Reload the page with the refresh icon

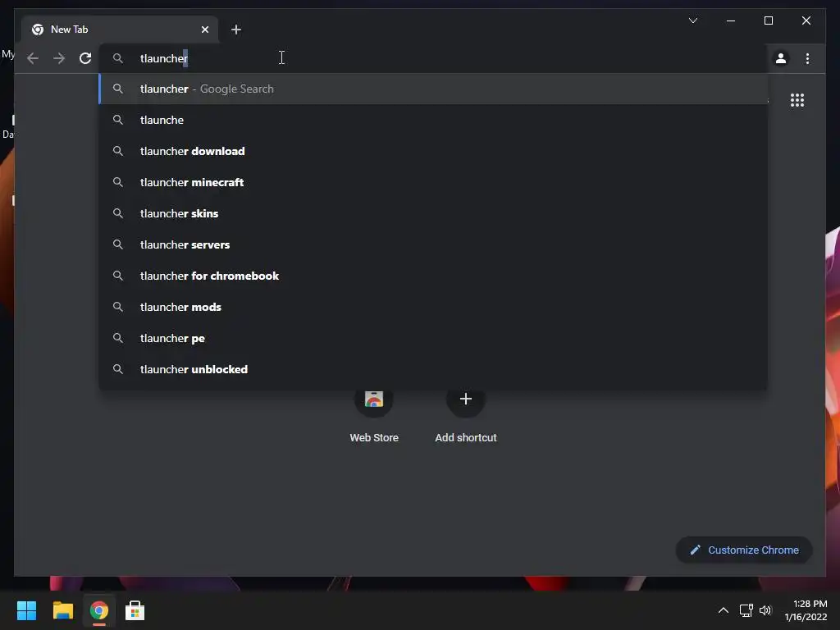85,58
